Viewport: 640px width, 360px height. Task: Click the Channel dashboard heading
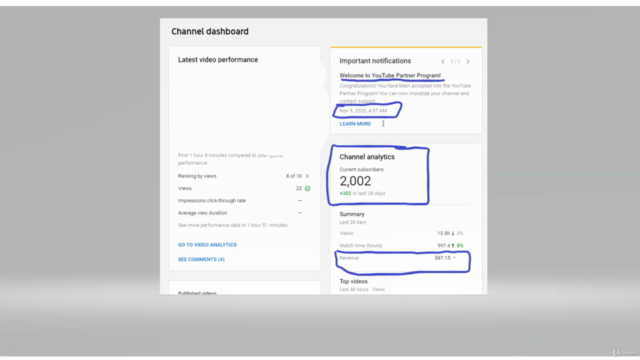[x=210, y=31]
